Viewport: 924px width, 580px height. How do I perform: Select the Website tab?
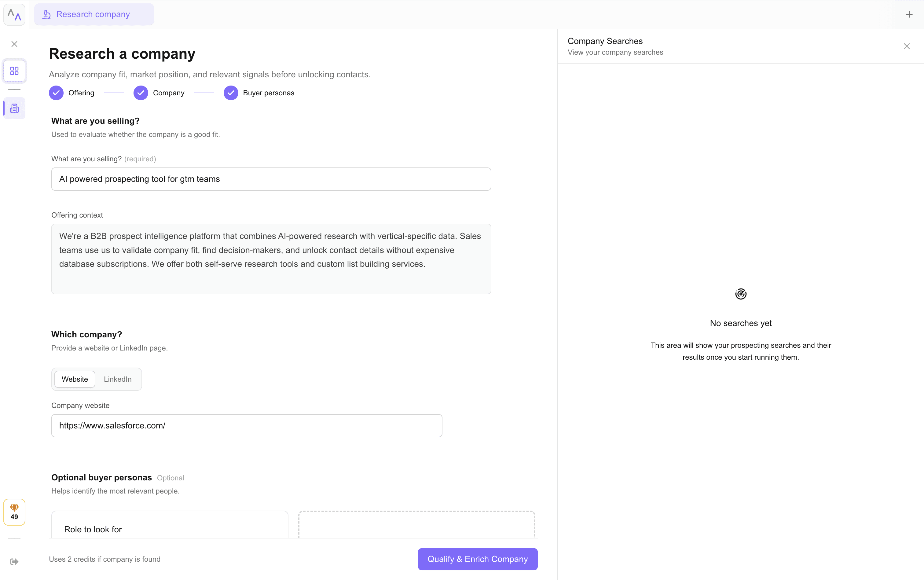[x=75, y=379]
